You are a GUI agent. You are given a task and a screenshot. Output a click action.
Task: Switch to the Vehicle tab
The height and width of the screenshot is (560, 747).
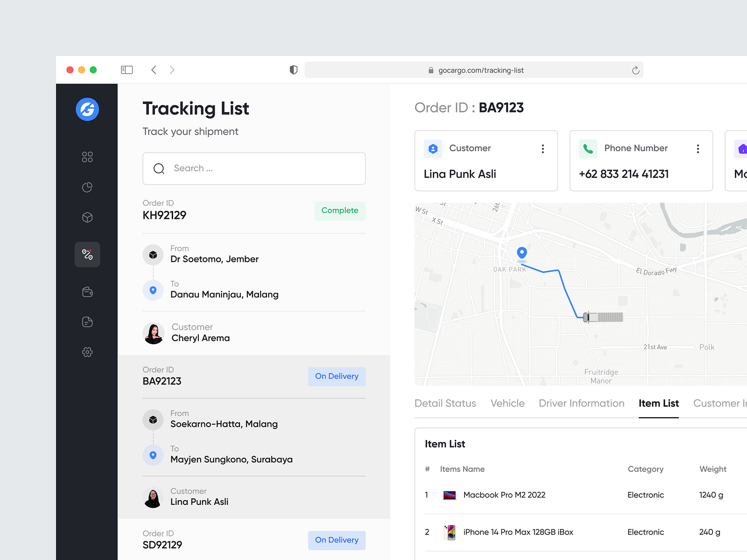[x=507, y=403]
